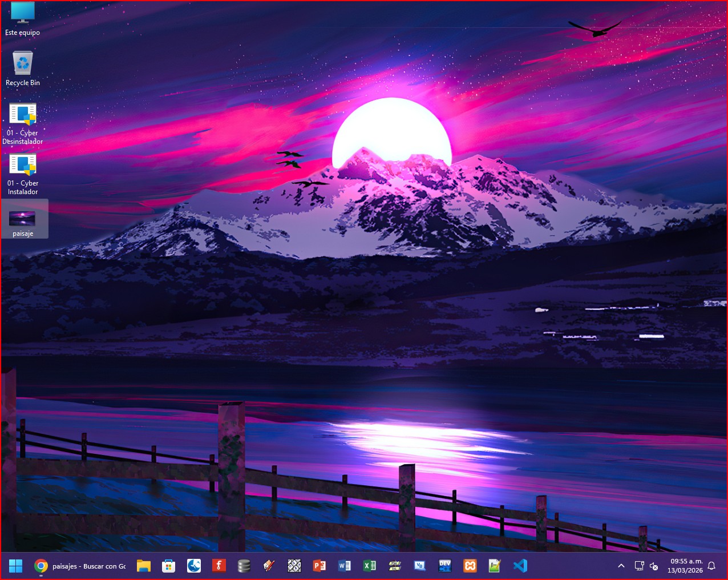Open the database cylinder taskbar icon
728x580 pixels.
pos(244,566)
